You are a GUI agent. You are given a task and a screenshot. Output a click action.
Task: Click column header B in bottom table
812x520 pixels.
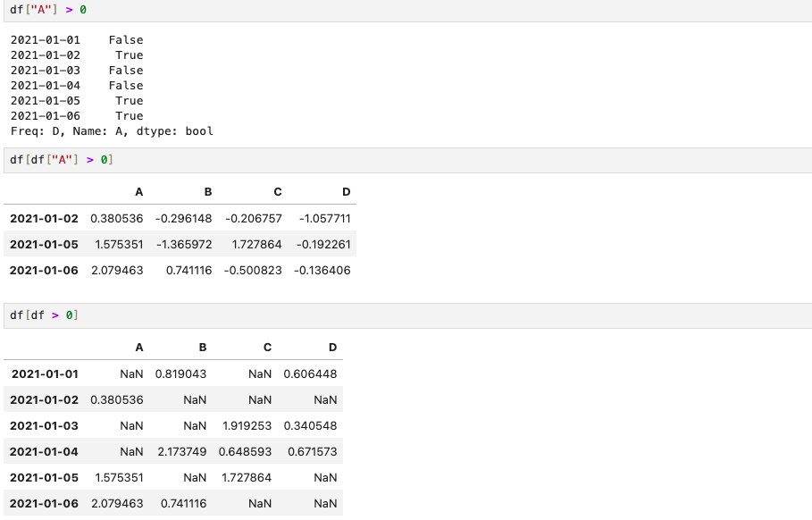(203, 348)
